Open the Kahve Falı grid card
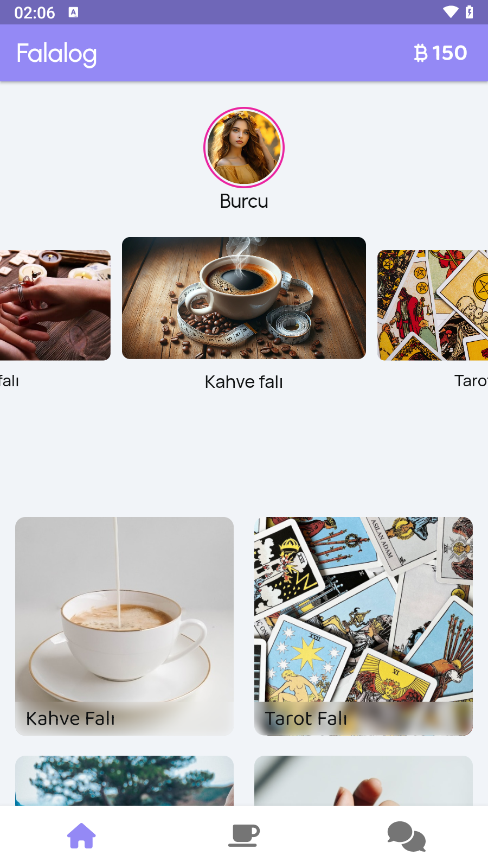The height and width of the screenshot is (868, 488). pos(124,626)
